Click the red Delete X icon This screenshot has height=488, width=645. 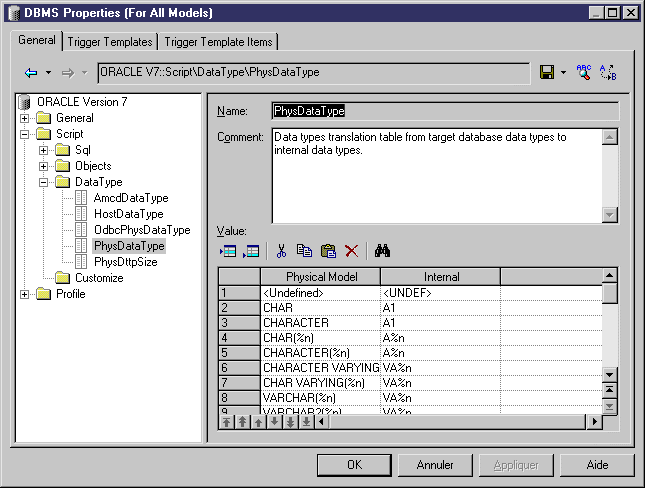click(351, 251)
